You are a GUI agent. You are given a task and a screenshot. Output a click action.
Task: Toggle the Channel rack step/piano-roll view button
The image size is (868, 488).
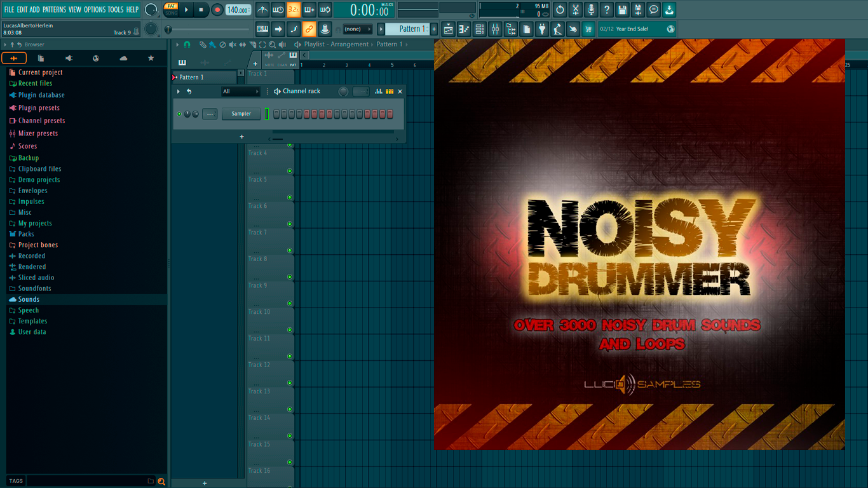(x=390, y=91)
